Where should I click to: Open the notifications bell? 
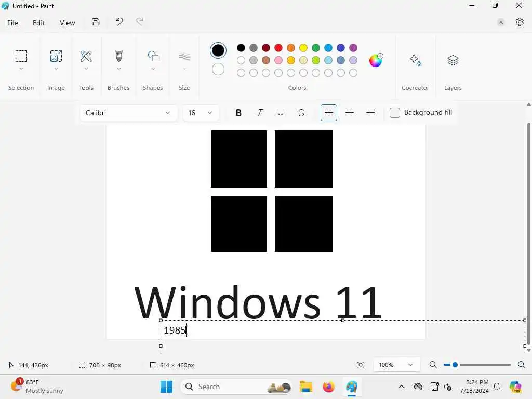pos(497,387)
